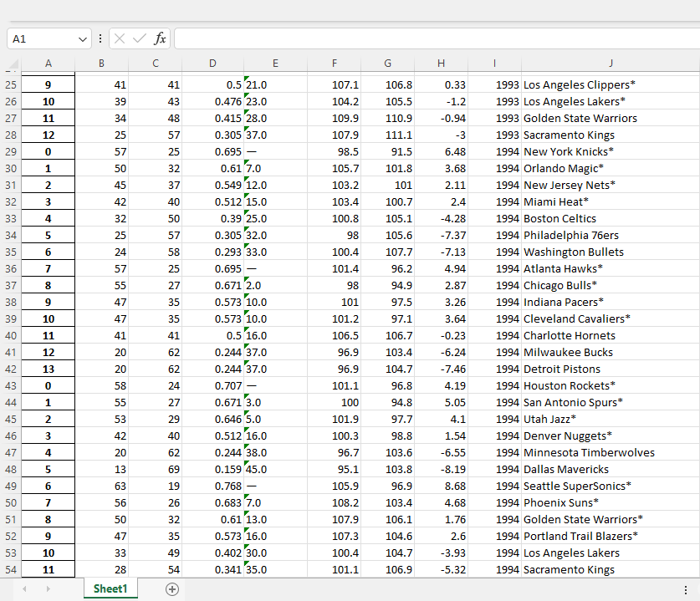
Task: Click the New Jersey Nets* cell
Action: click(x=611, y=186)
